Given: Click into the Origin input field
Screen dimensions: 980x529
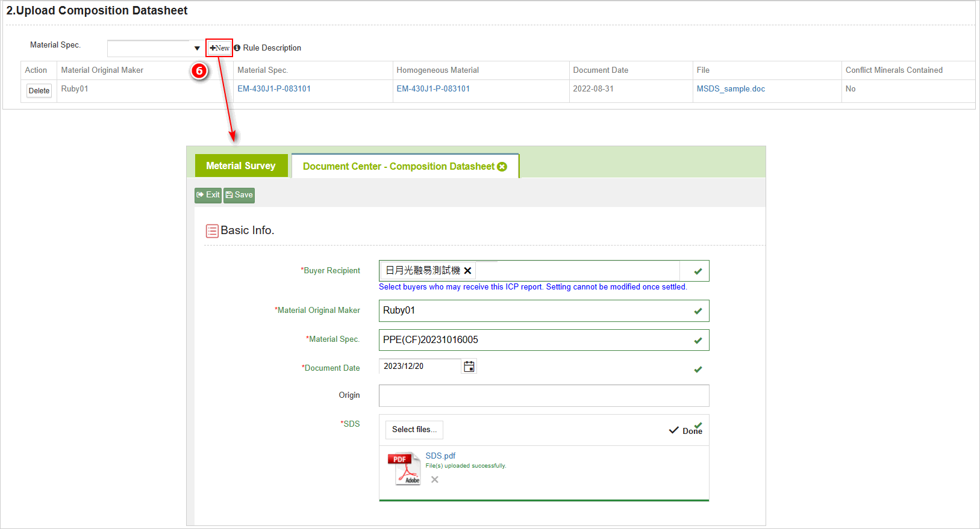Looking at the screenshot, I should (x=543, y=395).
